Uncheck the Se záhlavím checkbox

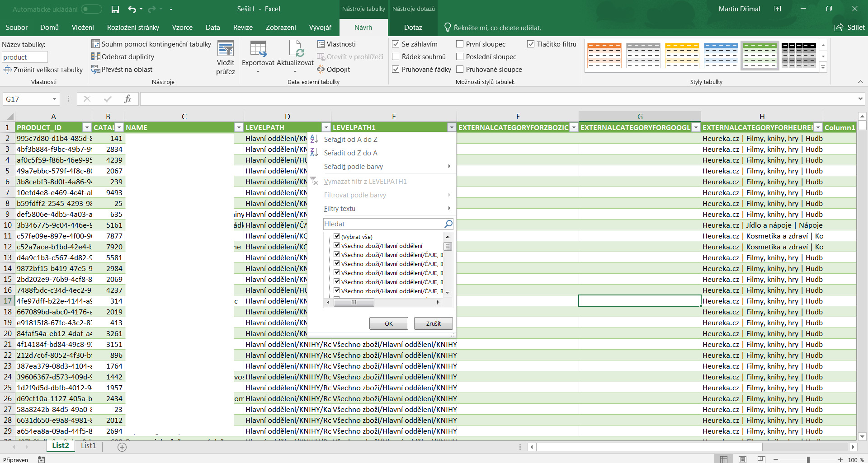coord(396,44)
